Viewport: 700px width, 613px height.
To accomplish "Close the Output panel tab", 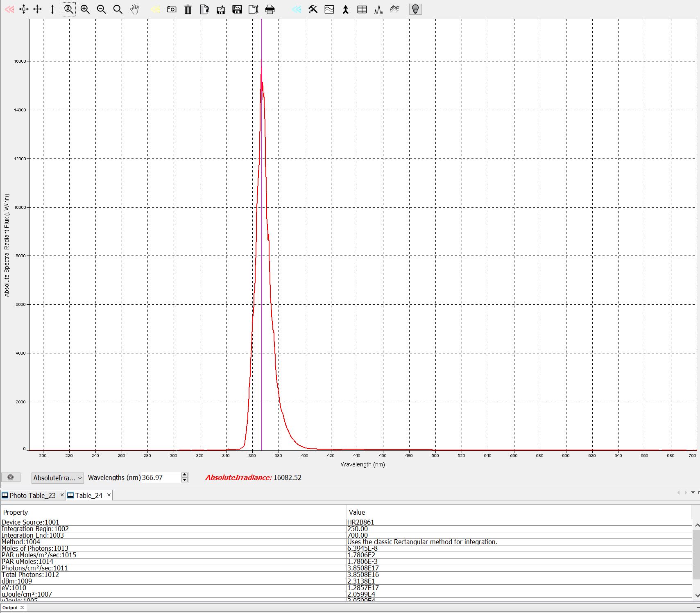I will click(x=22, y=608).
